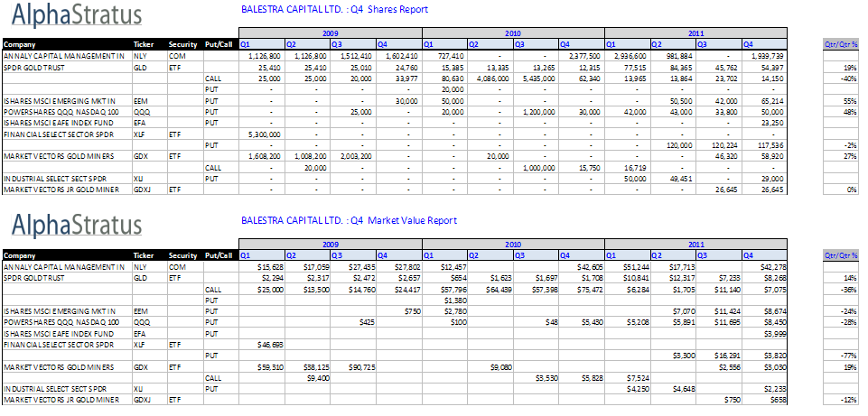Select the 16,719 cell
This screenshot has width=868, height=416.
(x=627, y=168)
